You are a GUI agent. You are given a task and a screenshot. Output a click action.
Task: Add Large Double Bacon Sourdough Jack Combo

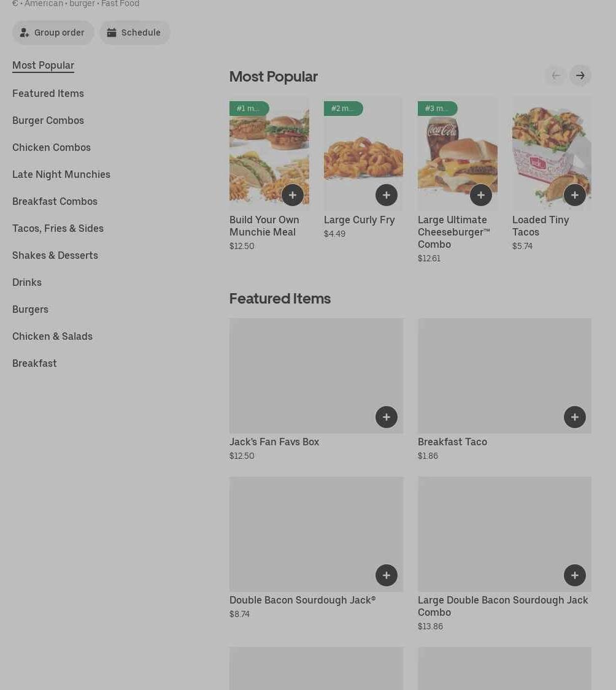(x=574, y=575)
